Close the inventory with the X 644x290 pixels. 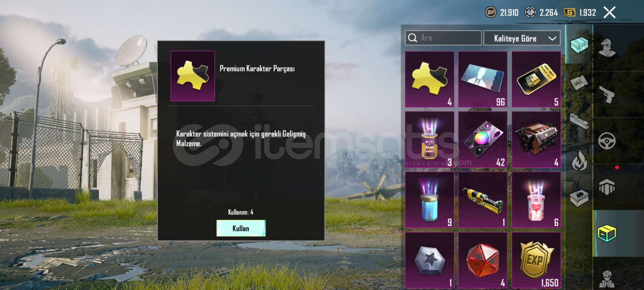pos(609,13)
